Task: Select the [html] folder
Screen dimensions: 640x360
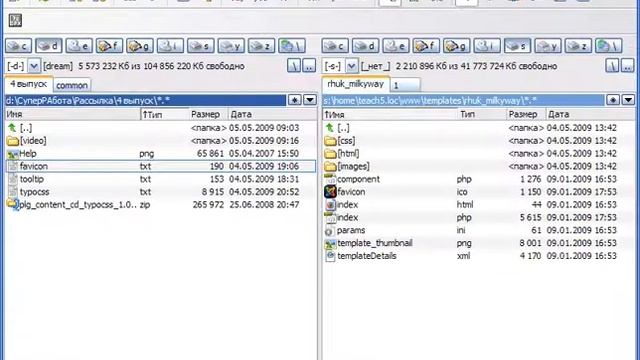Action: click(x=478, y=153)
